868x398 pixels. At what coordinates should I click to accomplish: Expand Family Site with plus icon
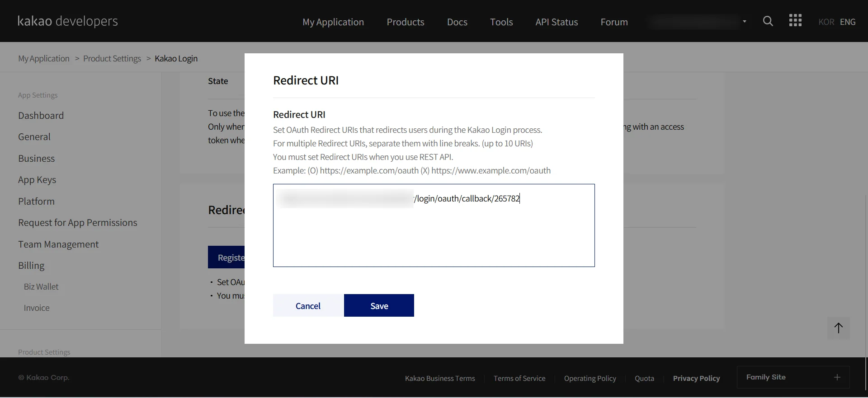pyautogui.click(x=837, y=377)
